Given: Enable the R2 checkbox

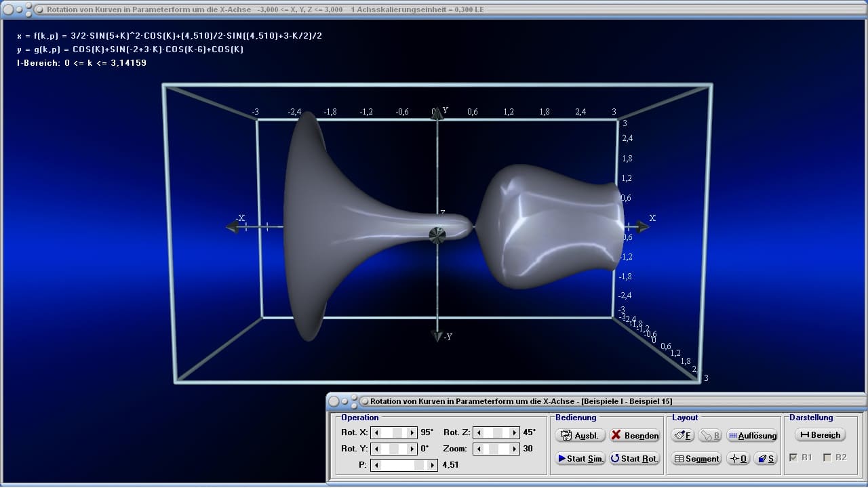Looking at the screenshot, I should 827,457.
